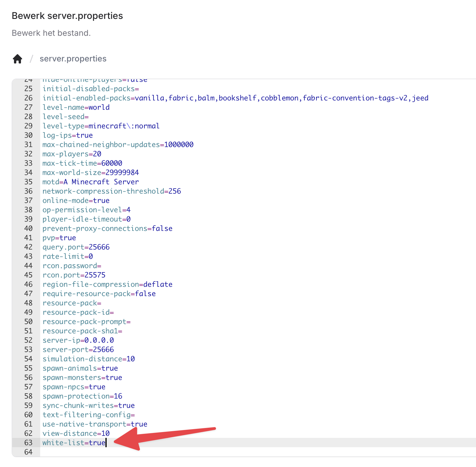This screenshot has height=467, width=476.
Task: Click line number 26 in the gutter
Action: point(28,98)
